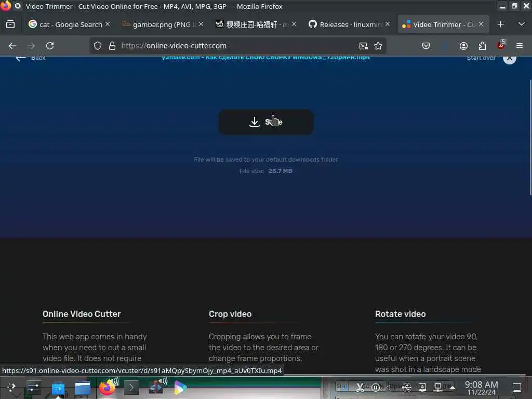The width and height of the screenshot is (532, 399).
Task: Click the Start over link
Action: 481,58
